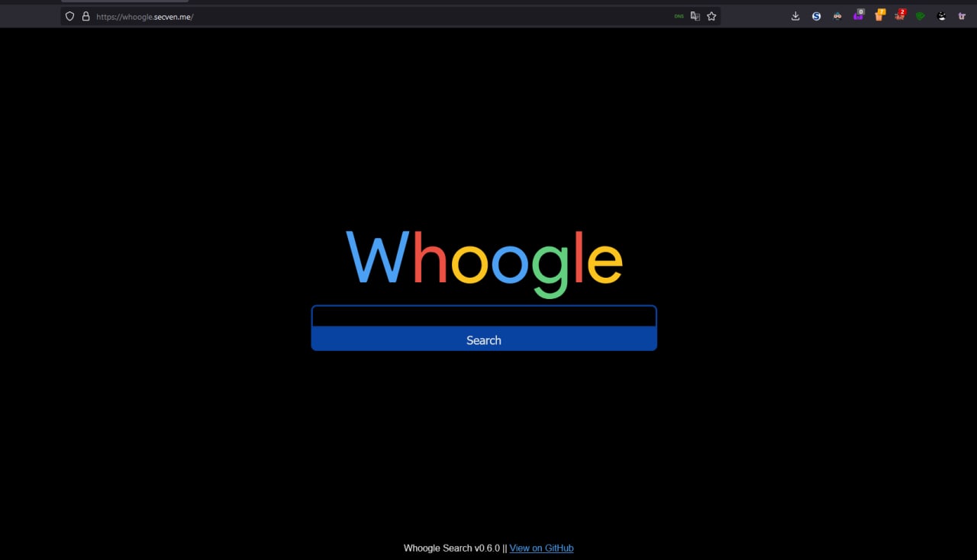
Task: Focus the Whoogle search input field
Action: tap(484, 317)
